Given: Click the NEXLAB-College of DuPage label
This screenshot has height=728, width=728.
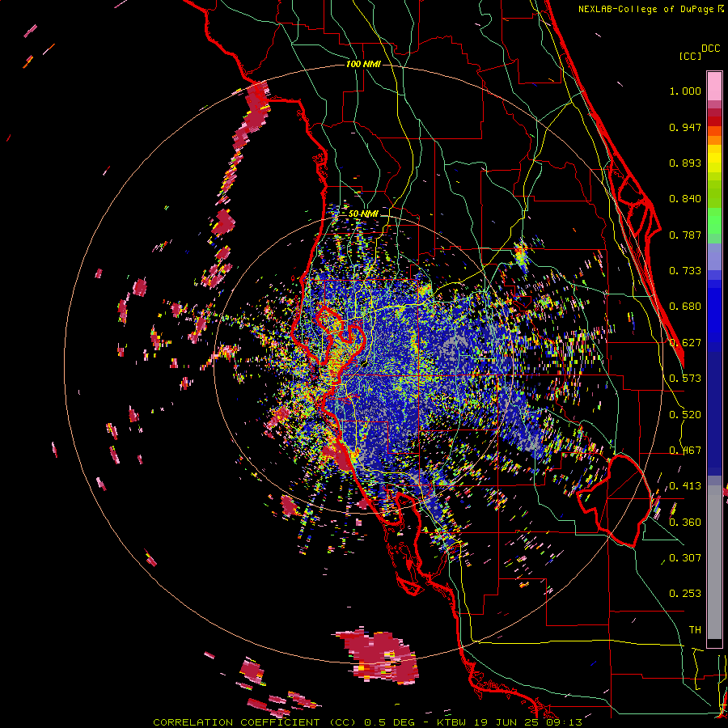Looking at the screenshot, I should 645,9.
